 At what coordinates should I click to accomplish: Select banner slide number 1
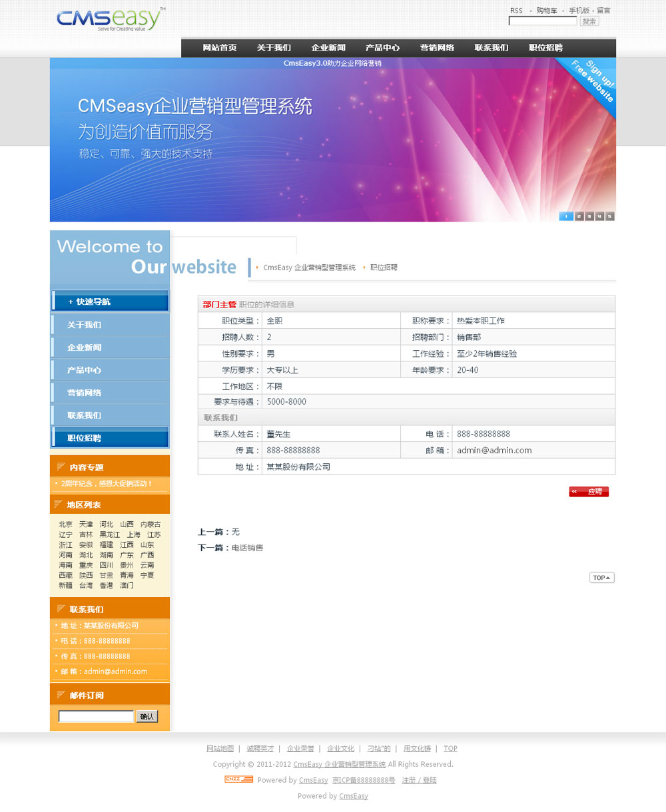click(565, 216)
